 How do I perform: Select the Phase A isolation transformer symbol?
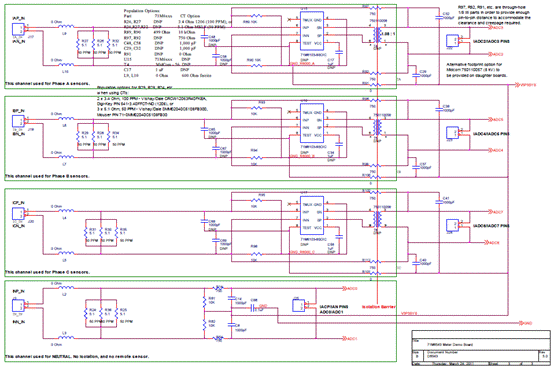tap(377, 35)
